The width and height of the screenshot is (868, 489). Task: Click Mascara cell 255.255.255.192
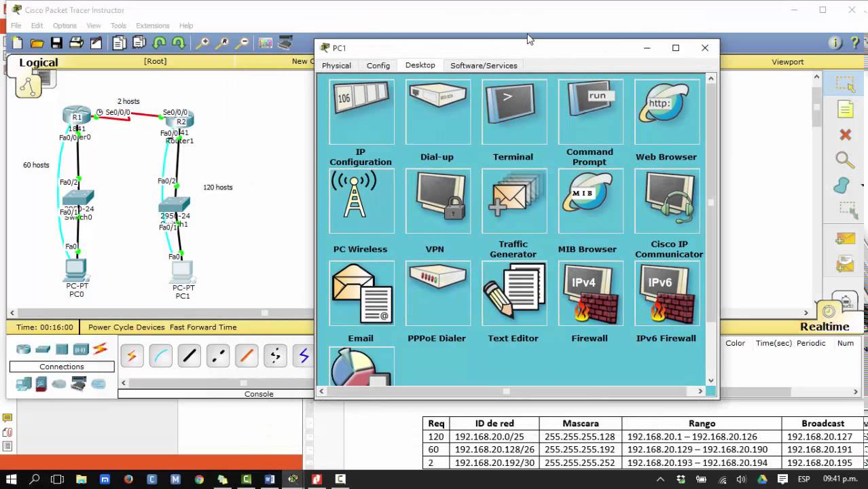(x=579, y=450)
